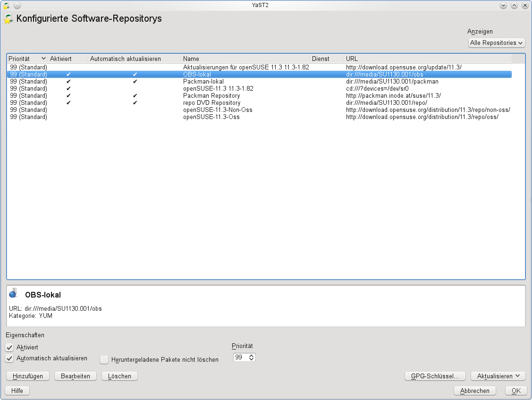Click the OBS-lokal heading in the details panel
The height and width of the screenshot is (400, 532).
[43, 295]
